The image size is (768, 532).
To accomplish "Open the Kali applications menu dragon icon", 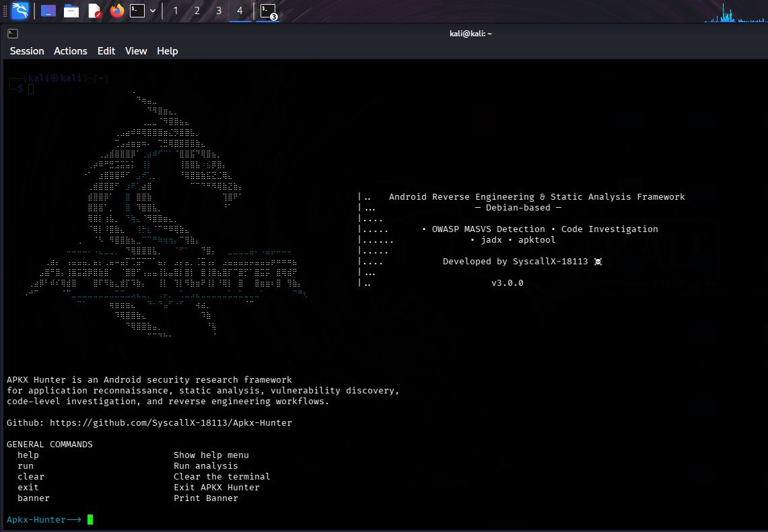I will pyautogui.click(x=20, y=10).
